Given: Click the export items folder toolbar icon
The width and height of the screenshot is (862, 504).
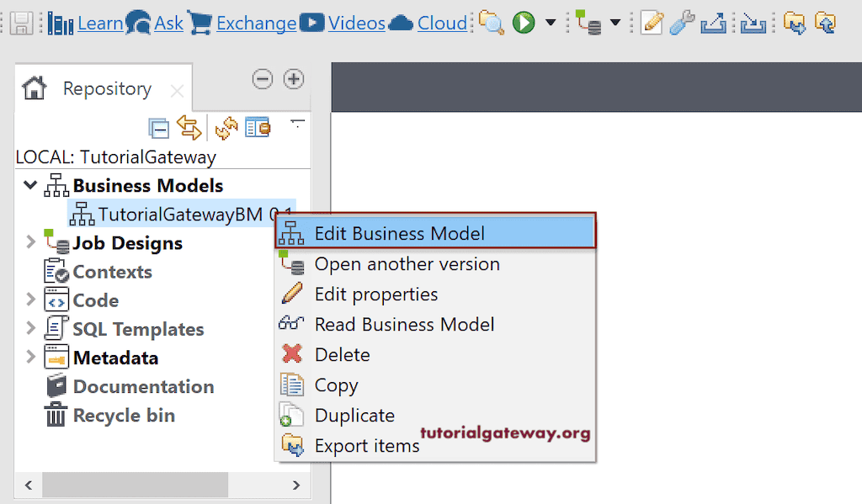Looking at the screenshot, I should pyautogui.click(x=794, y=23).
